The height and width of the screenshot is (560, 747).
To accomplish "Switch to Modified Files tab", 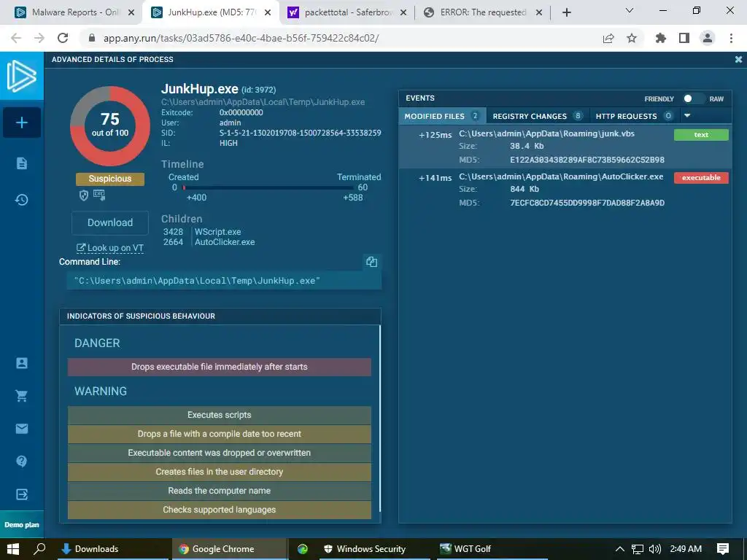I will coord(442,116).
